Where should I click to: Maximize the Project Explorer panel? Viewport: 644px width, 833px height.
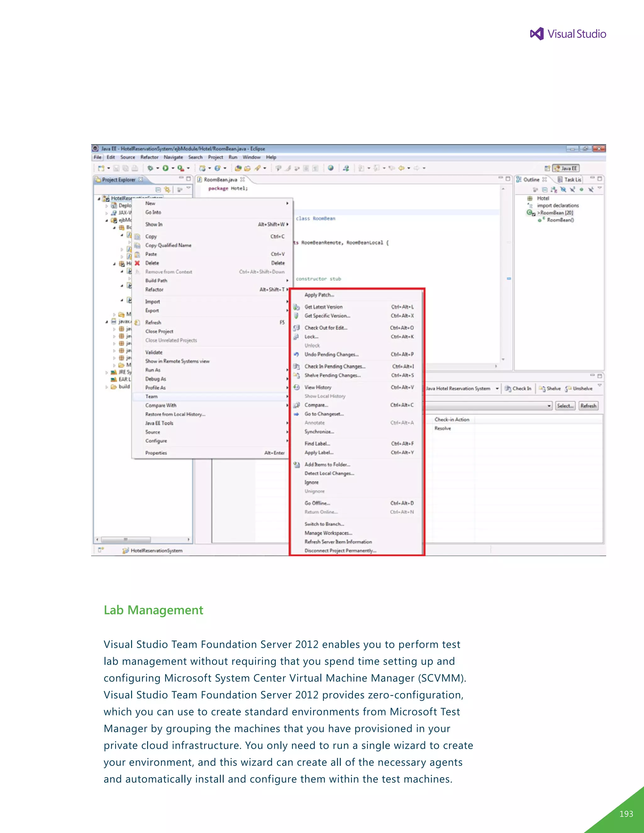tap(188, 179)
